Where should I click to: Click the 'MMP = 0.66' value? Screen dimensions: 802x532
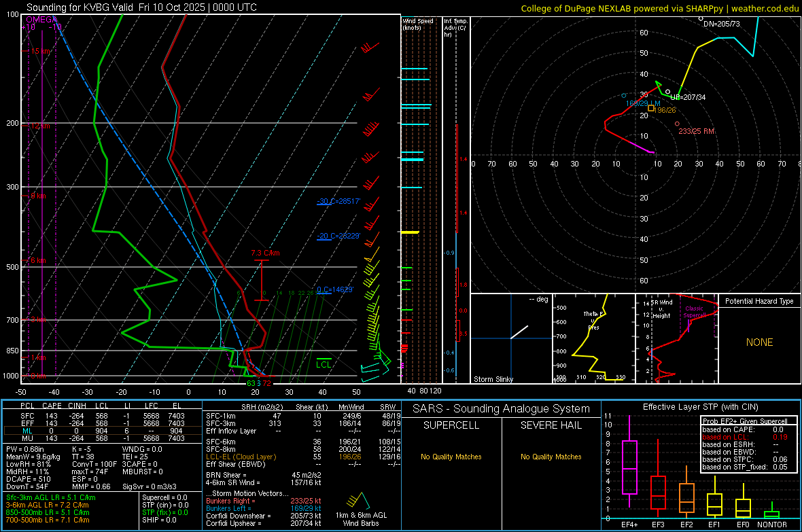coord(91,487)
